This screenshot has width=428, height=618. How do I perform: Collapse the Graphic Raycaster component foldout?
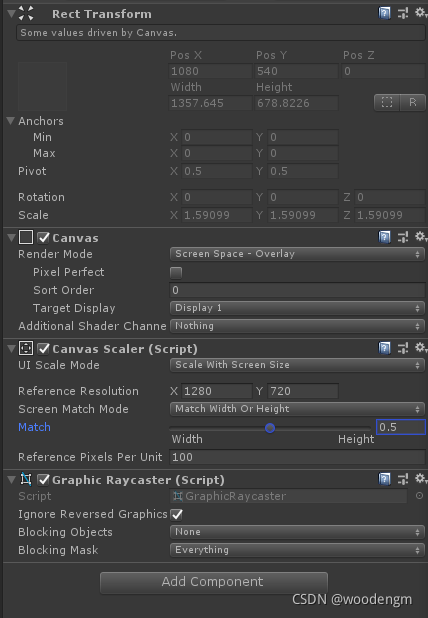pyautogui.click(x=11, y=479)
